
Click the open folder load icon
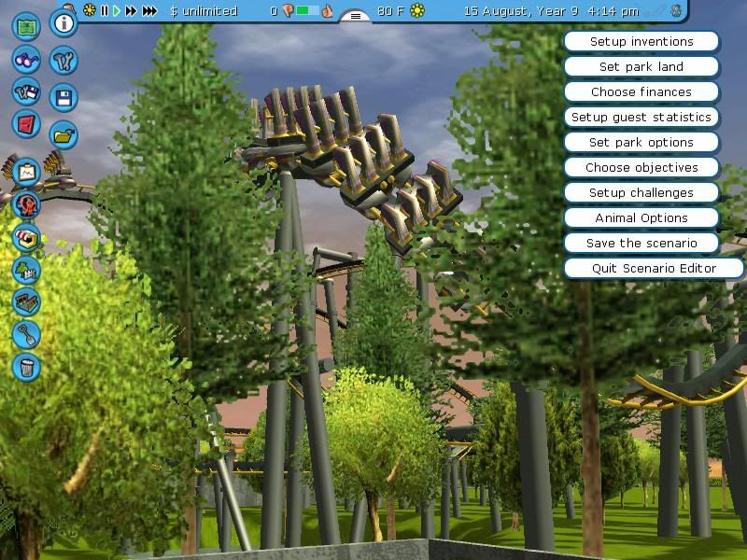[63, 135]
